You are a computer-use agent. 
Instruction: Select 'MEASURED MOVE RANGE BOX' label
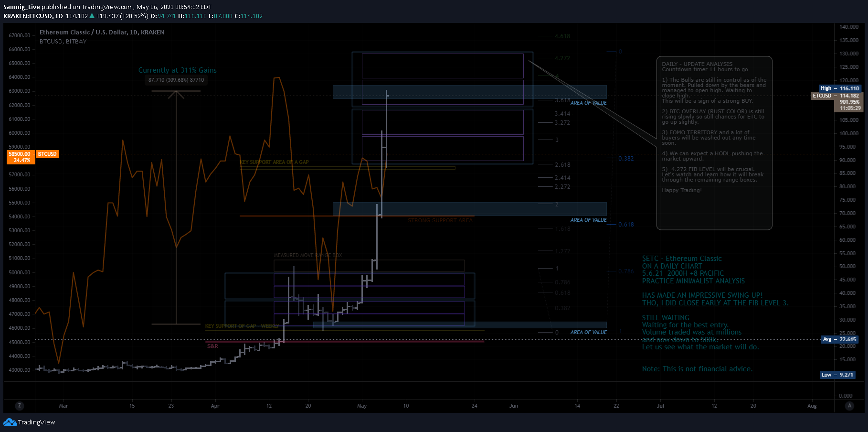pos(308,255)
